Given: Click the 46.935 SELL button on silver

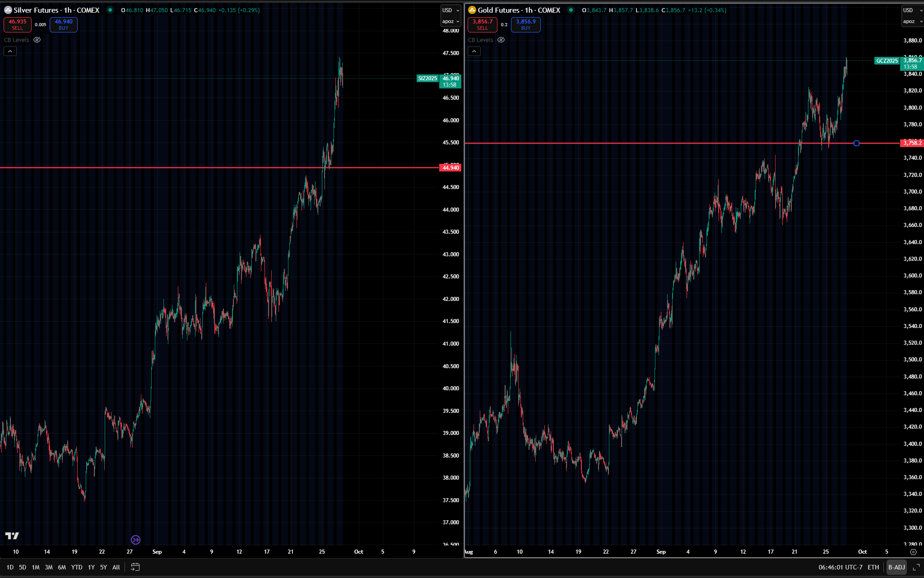Looking at the screenshot, I should [18, 24].
